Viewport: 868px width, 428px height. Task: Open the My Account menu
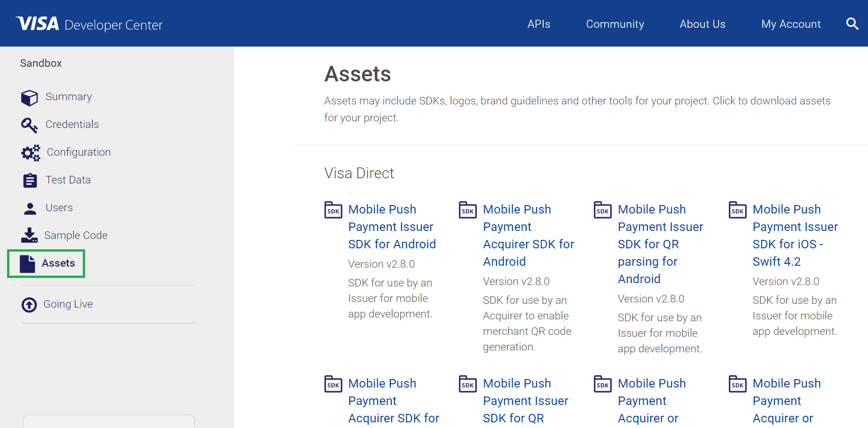(x=791, y=24)
